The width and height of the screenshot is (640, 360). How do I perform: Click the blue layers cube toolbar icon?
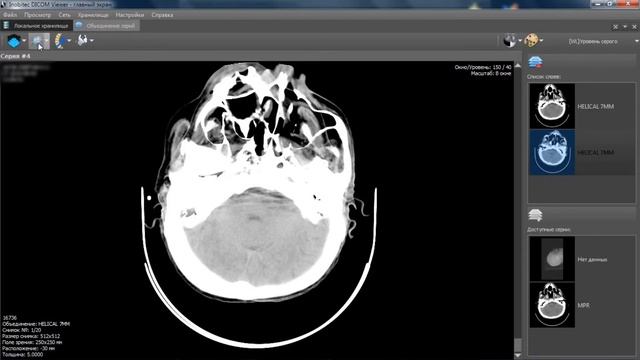(14, 41)
